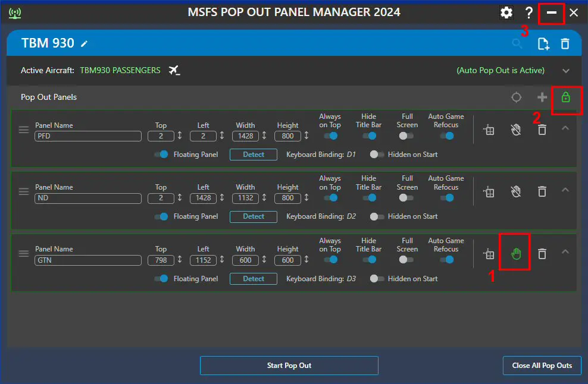Open help via question mark icon
Screen dimensions: 588x384
[x=528, y=12]
